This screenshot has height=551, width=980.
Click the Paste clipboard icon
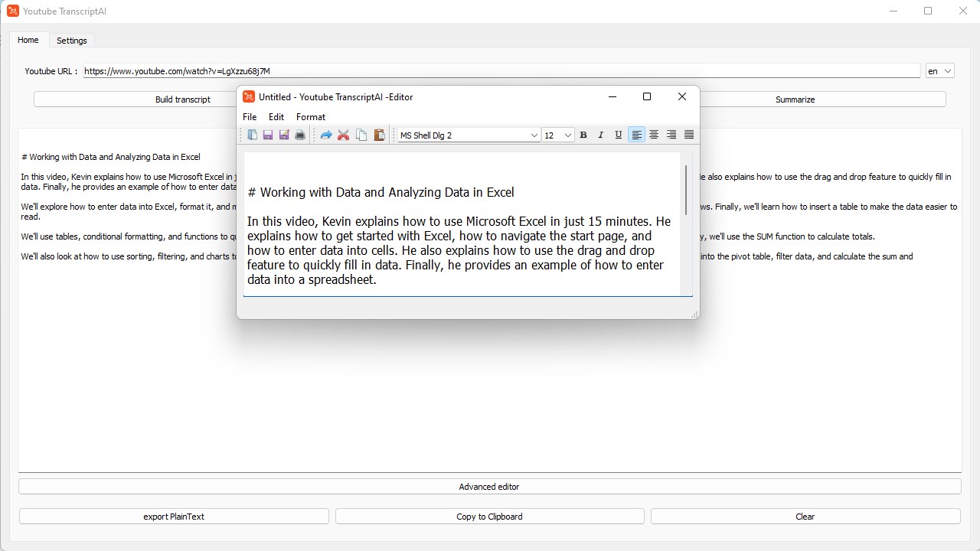[x=379, y=135]
